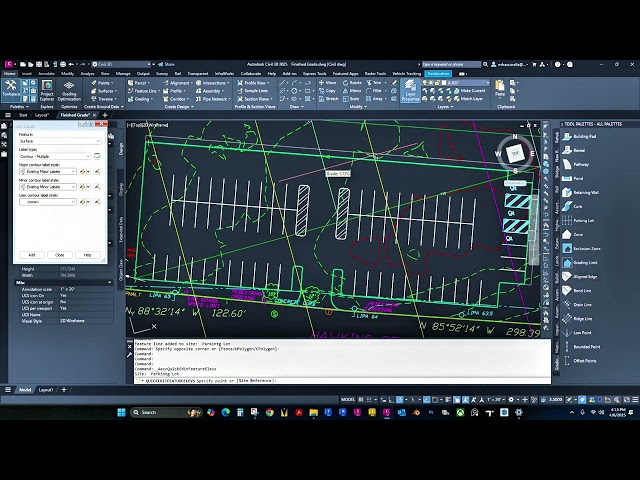Click the Sample Lines ribbon tool
640x480 pixels.
(253, 91)
